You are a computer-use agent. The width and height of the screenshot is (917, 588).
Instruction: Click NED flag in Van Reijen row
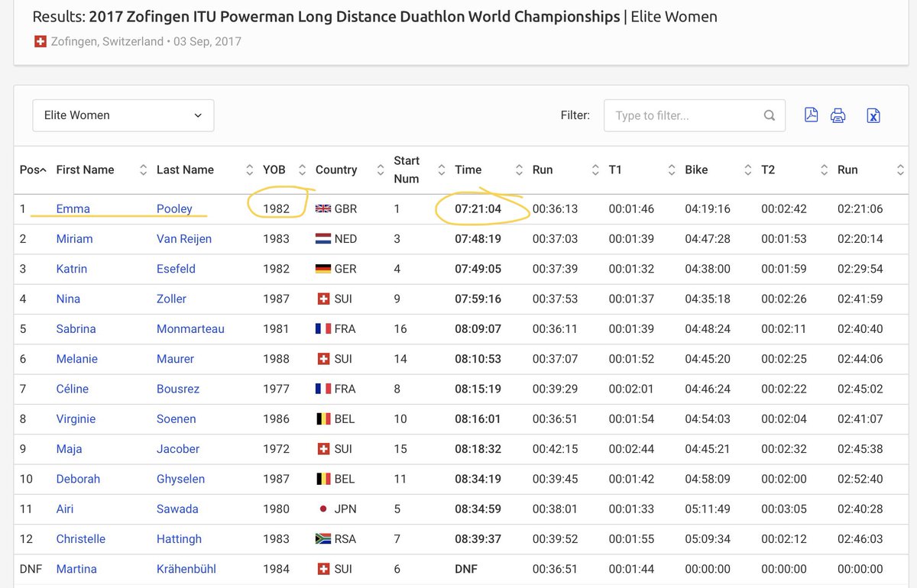click(x=322, y=239)
